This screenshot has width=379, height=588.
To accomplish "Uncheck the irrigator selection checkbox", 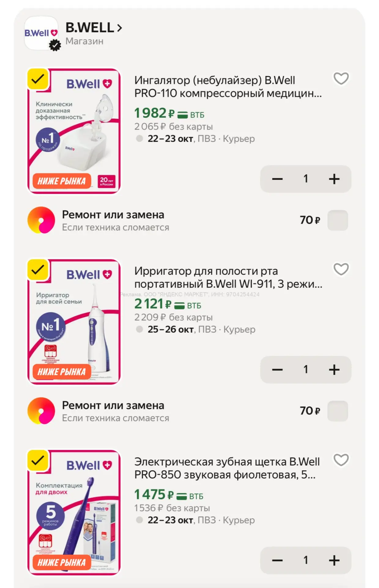I will [x=38, y=270].
